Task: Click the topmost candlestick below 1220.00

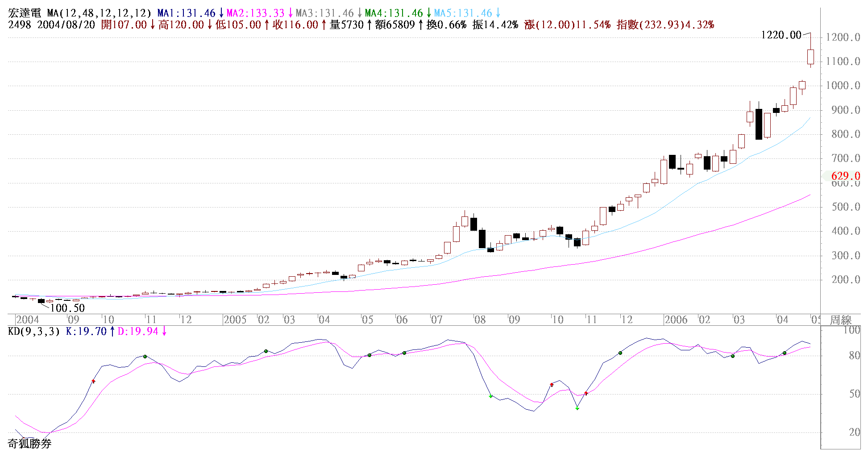Action: point(810,57)
